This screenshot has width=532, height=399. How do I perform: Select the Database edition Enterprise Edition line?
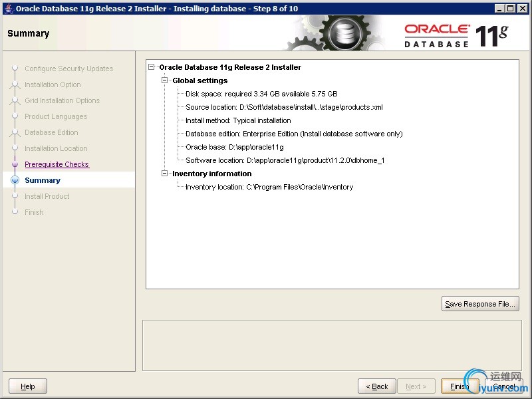[x=294, y=134]
